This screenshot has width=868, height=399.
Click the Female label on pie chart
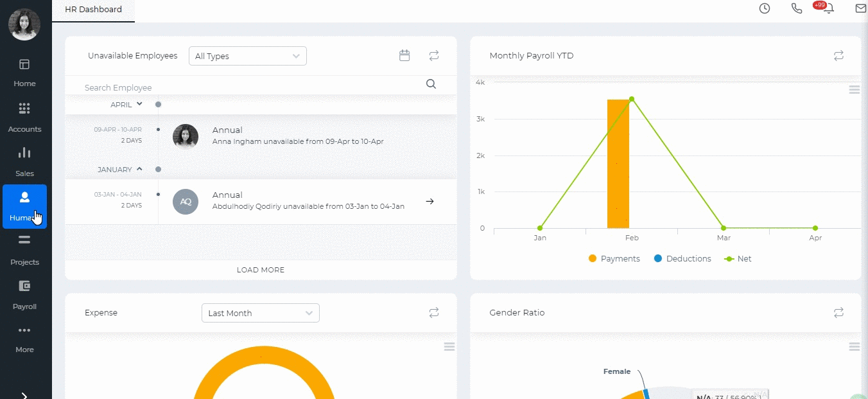[617, 371]
